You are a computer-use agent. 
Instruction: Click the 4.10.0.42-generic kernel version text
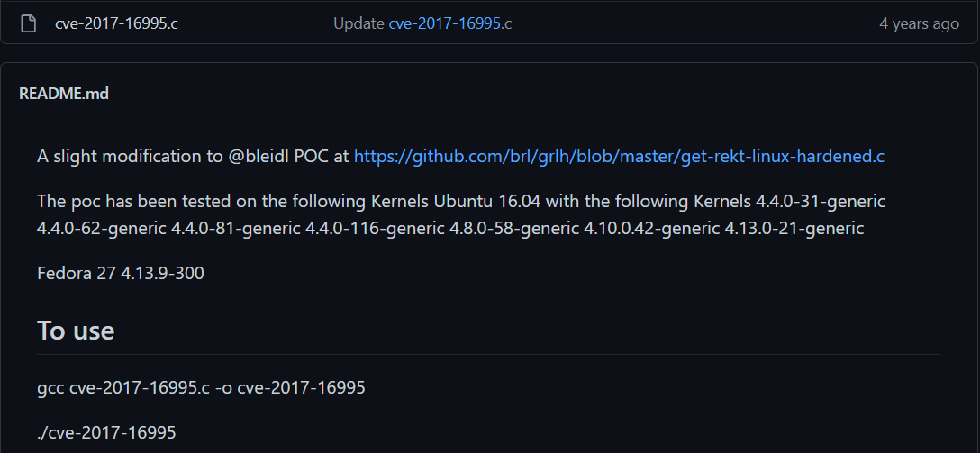651,228
